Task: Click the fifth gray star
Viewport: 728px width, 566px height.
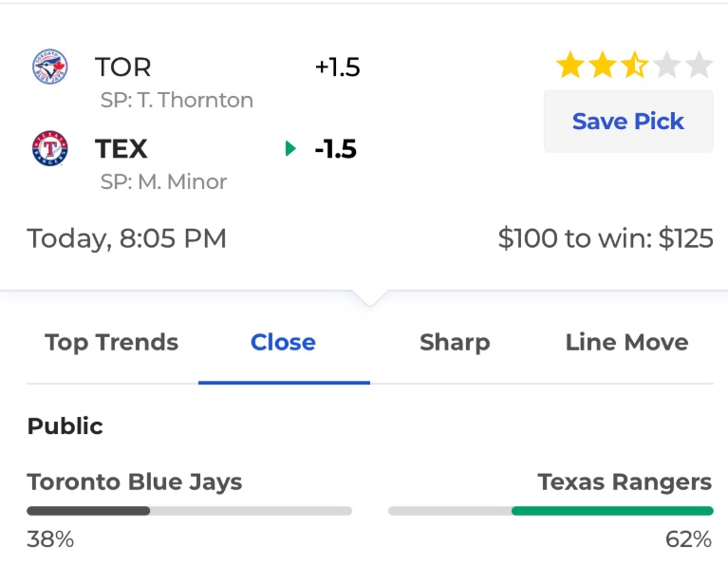Action: click(699, 66)
